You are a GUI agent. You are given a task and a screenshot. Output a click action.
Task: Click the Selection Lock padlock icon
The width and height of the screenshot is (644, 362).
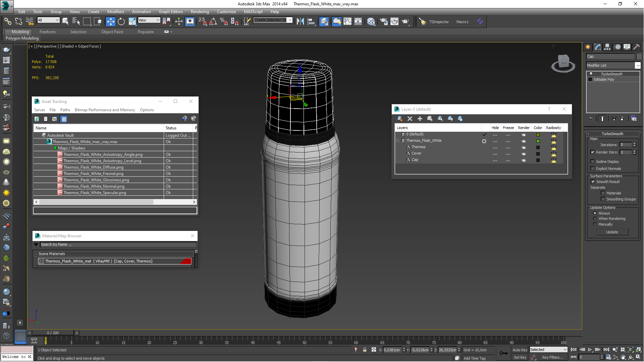click(365, 350)
